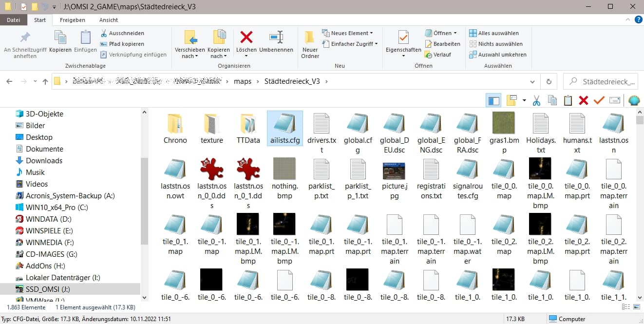Open the Datei menu tab
This screenshot has width=644, height=324.
pyautogui.click(x=14, y=20)
